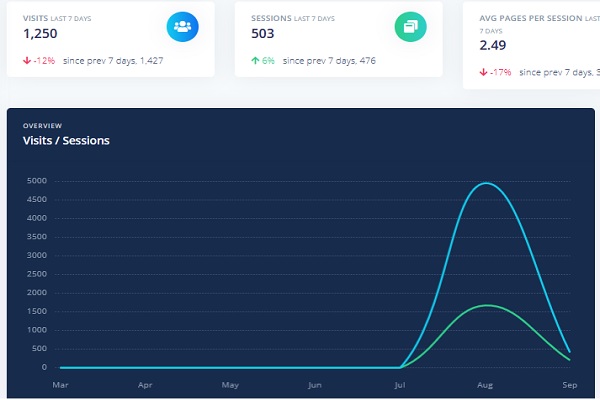The height and width of the screenshot is (400, 600).
Task: Click the Mar x-axis label
Action: coord(60,385)
